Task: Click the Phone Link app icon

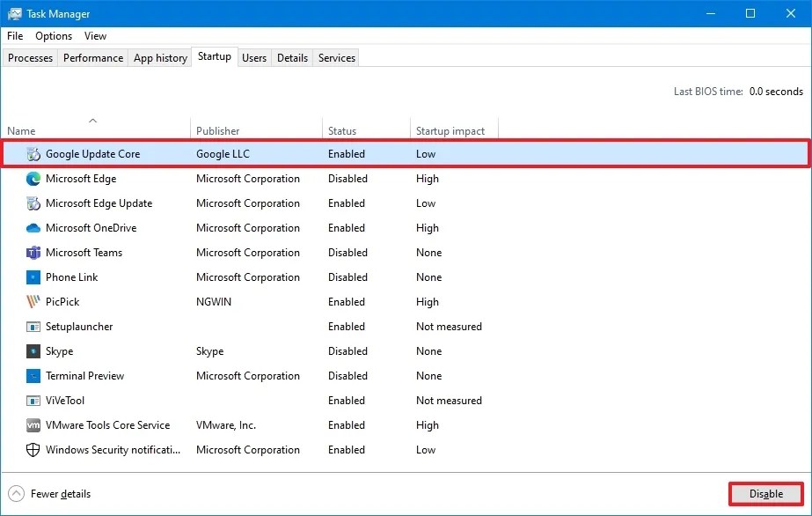Action: click(33, 277)
